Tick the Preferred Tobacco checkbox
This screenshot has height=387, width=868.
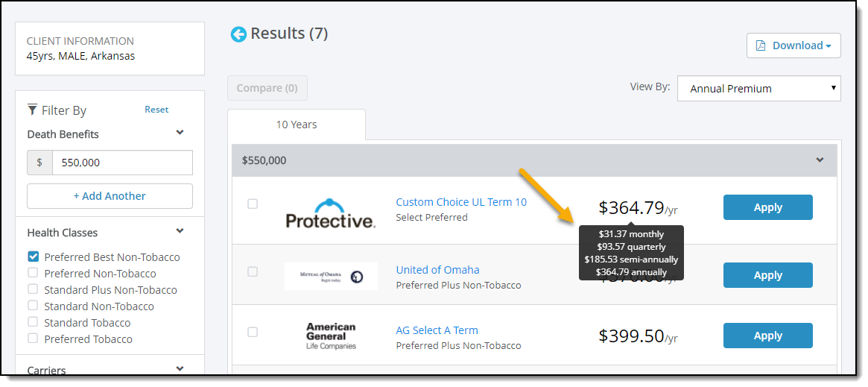click(x=34, y=339)
